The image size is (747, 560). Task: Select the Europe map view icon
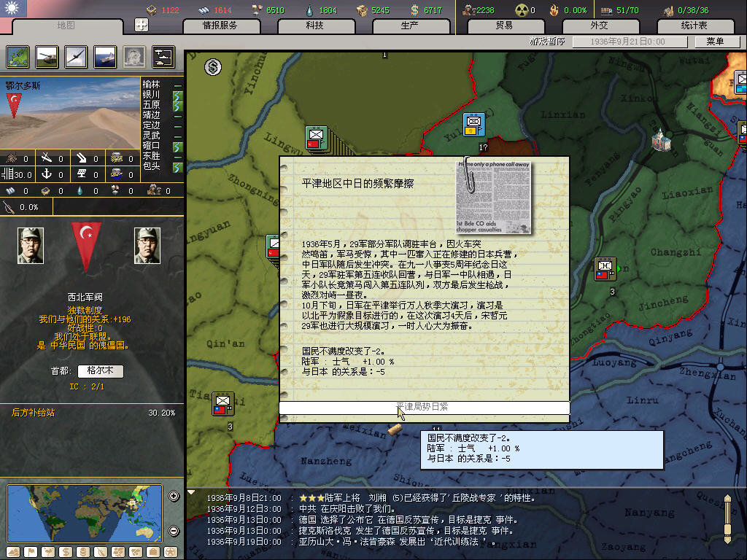[x=18, y=56]
